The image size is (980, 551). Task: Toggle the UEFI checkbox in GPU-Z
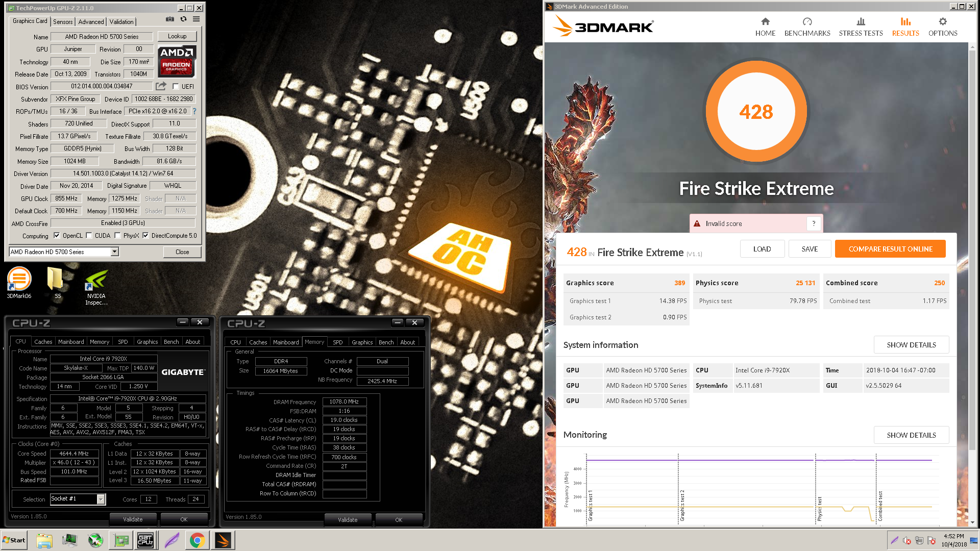(176, 87)
